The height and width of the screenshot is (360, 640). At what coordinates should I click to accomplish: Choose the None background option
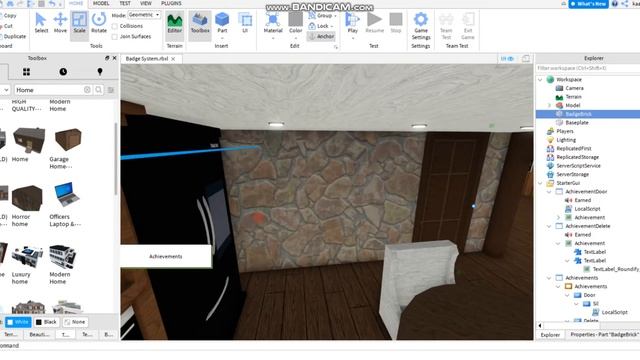pyautogui.click(x=75, y=322)
